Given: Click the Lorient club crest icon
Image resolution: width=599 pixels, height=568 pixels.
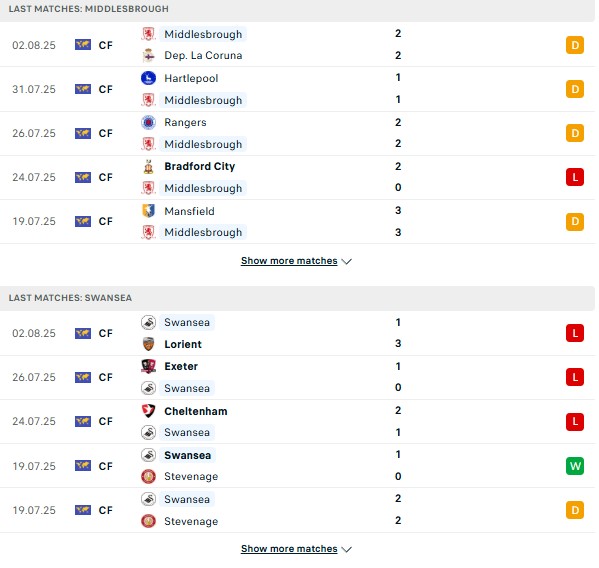Looking at the screenshot, I should pos(148,344).
